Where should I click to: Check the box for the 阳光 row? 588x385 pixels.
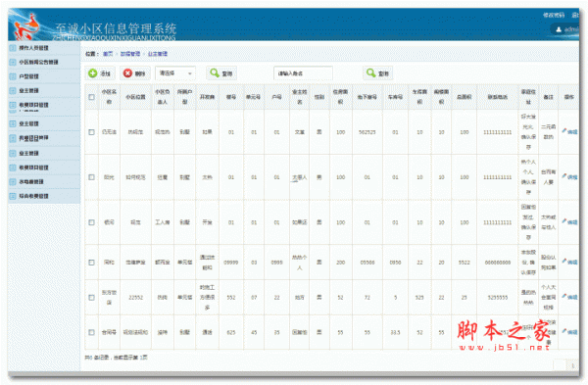pyautogui.click(x=91, y=177)
